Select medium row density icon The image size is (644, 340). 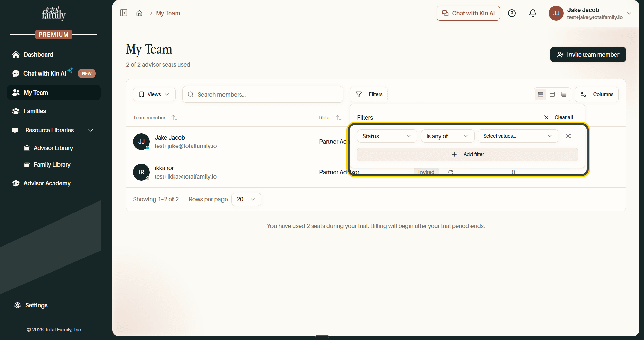click(552, 94)
